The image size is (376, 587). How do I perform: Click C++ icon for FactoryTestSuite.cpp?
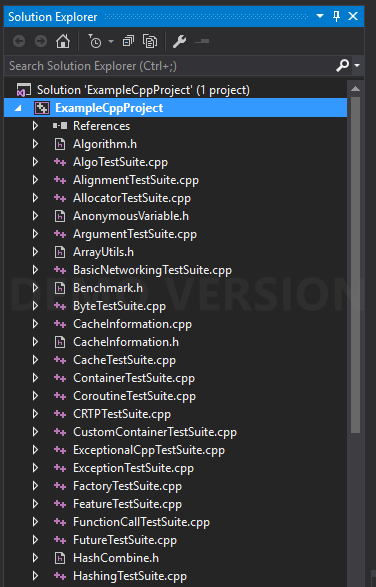pos(60,486)
